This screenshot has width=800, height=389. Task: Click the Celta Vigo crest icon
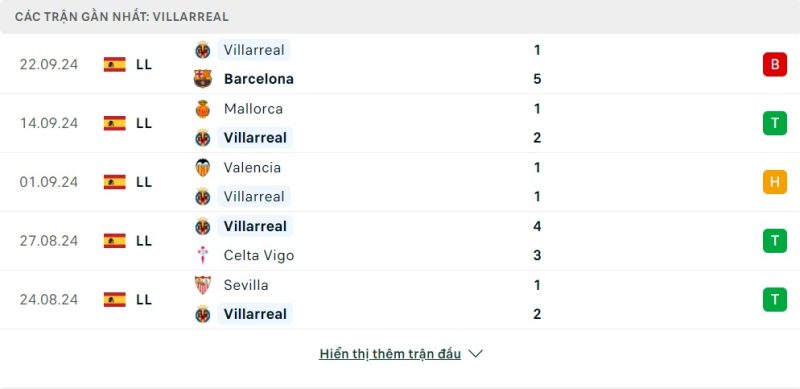pyautogui.click(x=203, y=255)
